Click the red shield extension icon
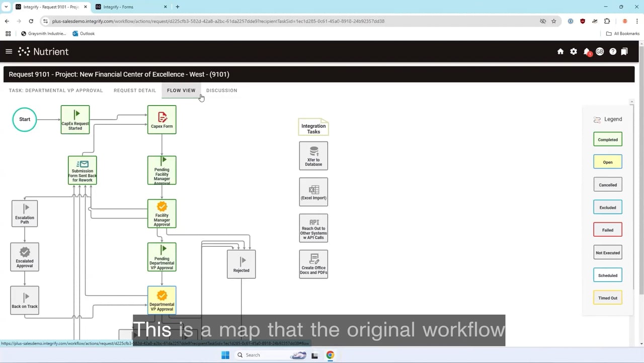 tap(583, 21)
